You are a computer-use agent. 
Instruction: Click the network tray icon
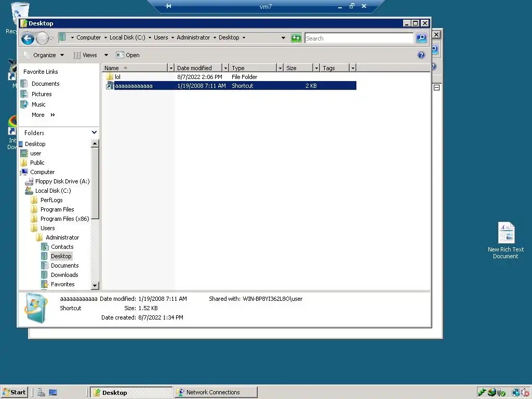pos(516,393)
